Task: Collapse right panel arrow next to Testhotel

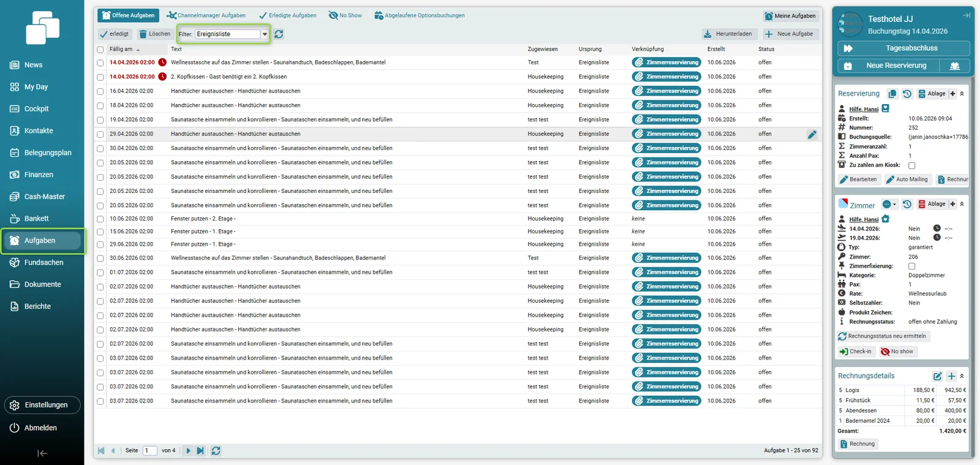Action: [x=967, y=15]
